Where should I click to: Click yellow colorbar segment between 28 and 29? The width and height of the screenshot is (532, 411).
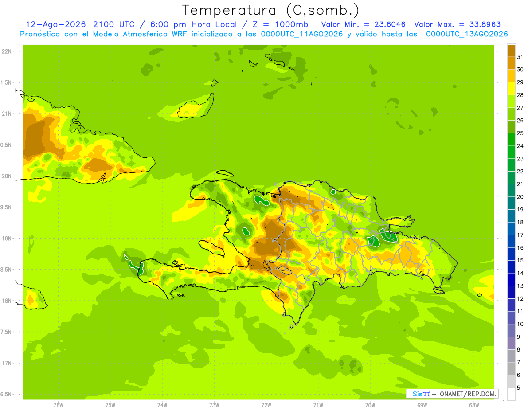click(x=511, y=88)
